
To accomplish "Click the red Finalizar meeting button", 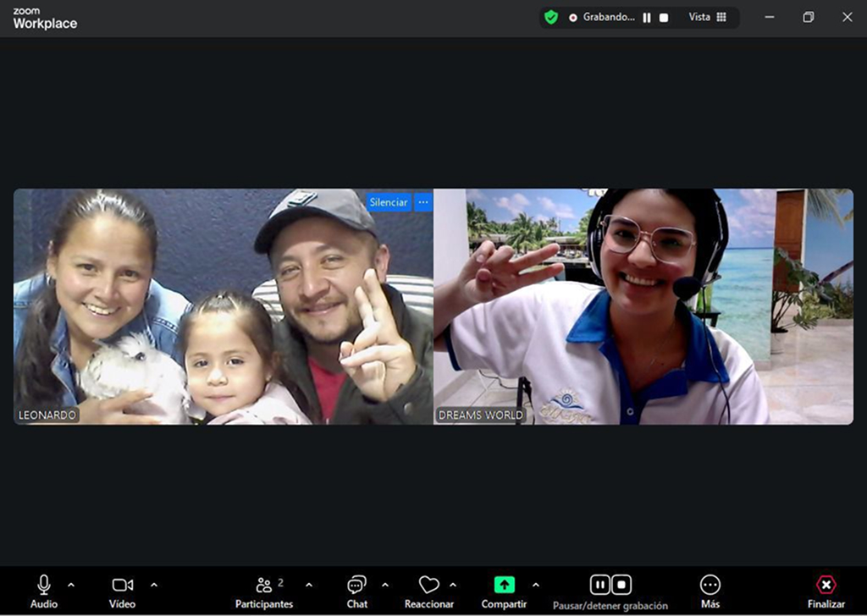I will click(x=826, y=585).
